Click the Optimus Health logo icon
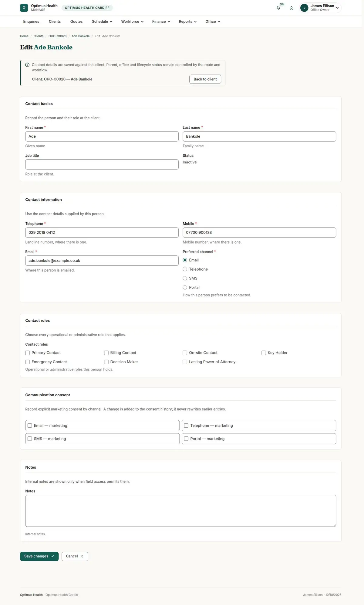The width and height of the screenshot is (364, 605). (24, 8)
